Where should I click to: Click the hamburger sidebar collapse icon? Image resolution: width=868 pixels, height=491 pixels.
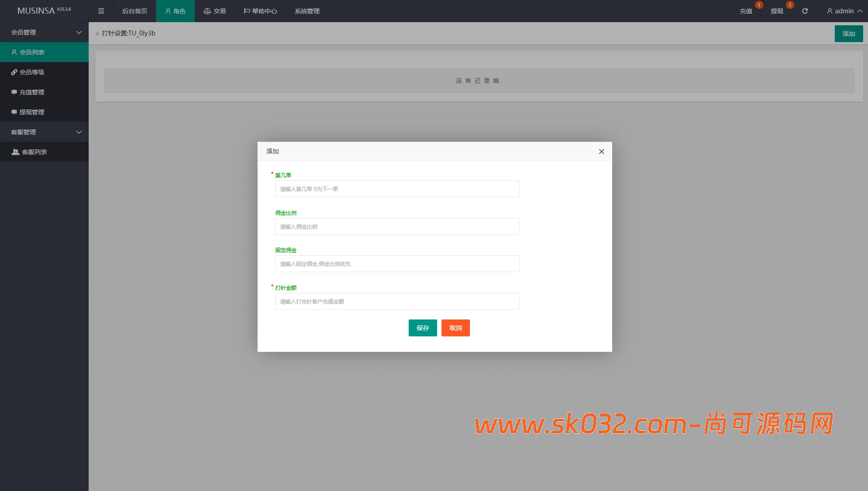101,11
